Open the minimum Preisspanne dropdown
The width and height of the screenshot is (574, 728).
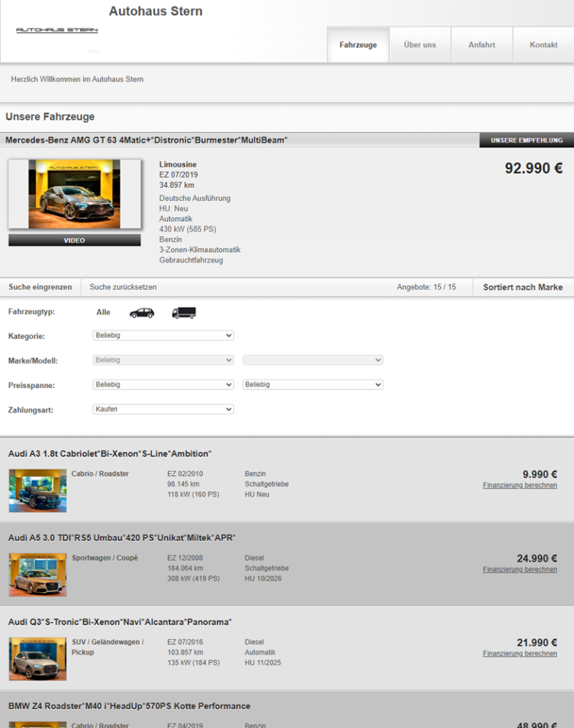click(x=163, y=384)
